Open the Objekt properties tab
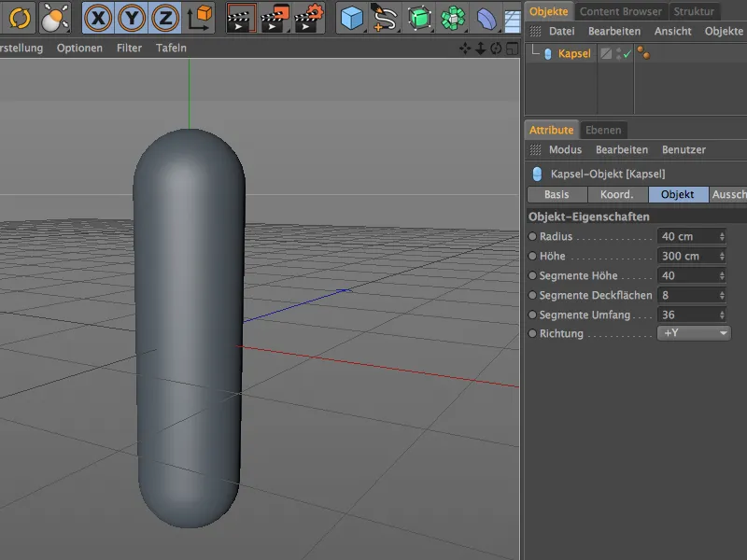This screenshot has width=747, height=560. click(678, 194)
